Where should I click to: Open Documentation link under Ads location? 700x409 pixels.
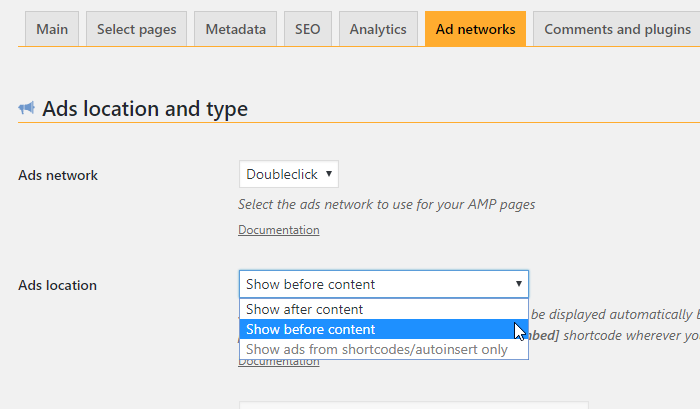coord(279,363)
